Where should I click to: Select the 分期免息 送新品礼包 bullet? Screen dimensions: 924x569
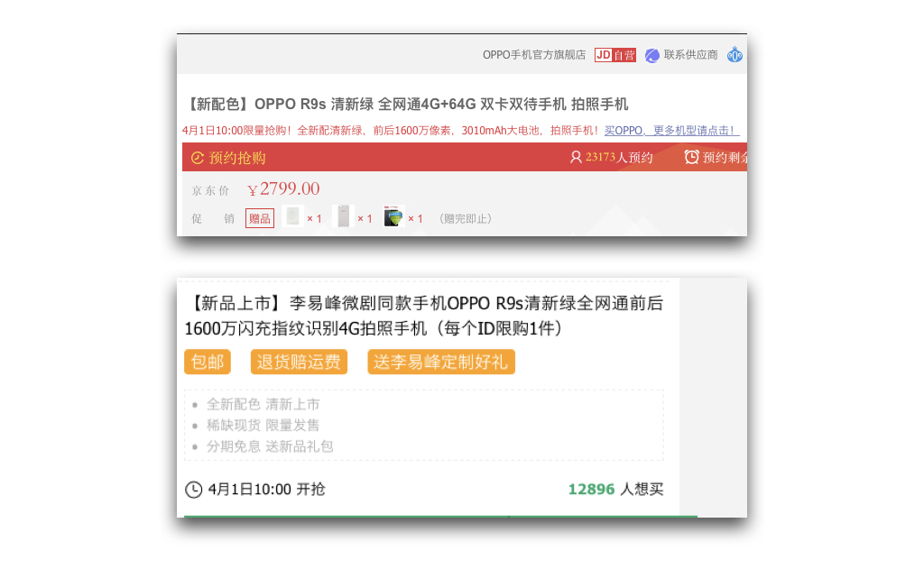coord(270,446)
